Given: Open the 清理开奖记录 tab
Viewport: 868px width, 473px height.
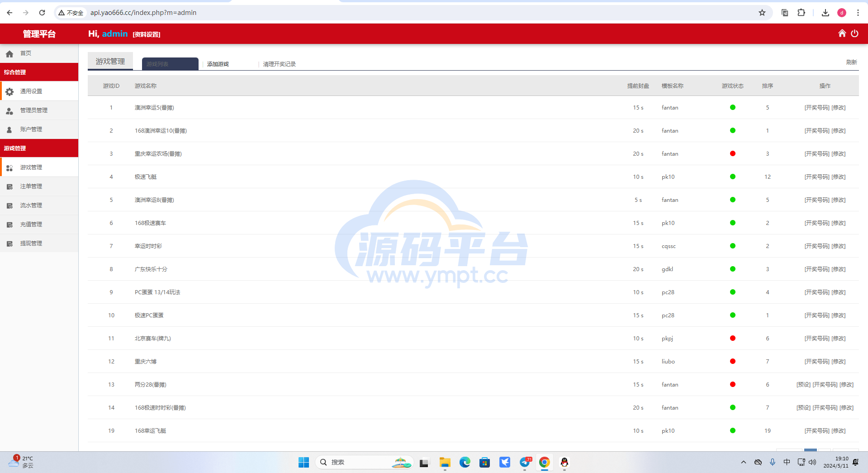Looking at the screenshot, I should click(279, 64).
